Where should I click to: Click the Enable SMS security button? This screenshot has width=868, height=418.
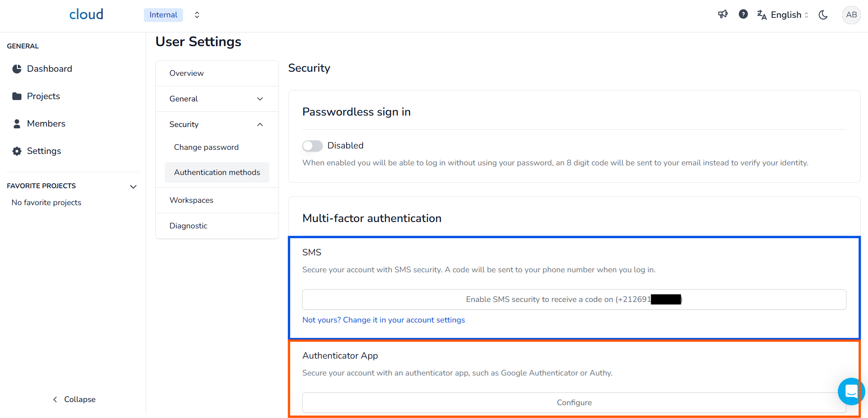click(x=574, y=300)
